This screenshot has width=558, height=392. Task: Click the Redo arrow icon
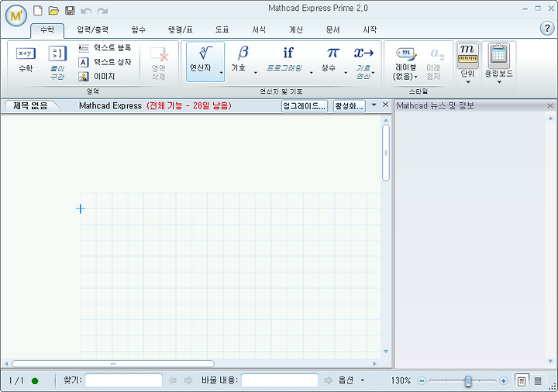[102, 11]
